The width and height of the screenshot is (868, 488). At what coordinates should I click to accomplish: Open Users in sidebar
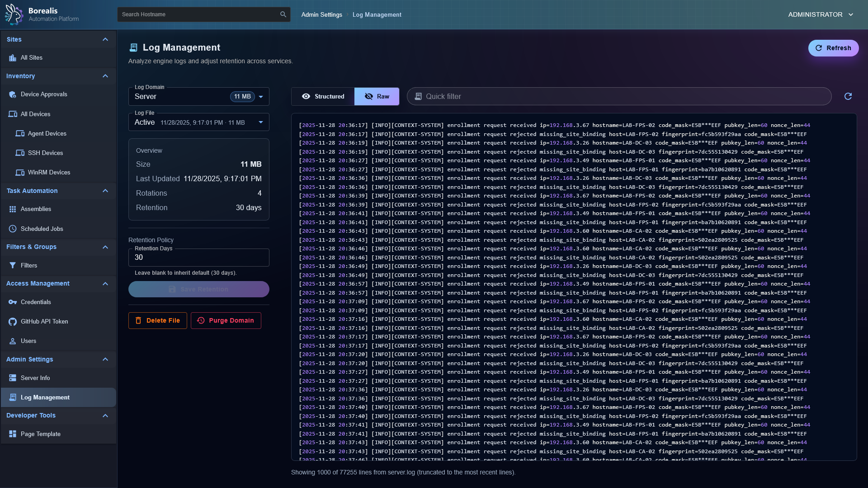[28, 341]
